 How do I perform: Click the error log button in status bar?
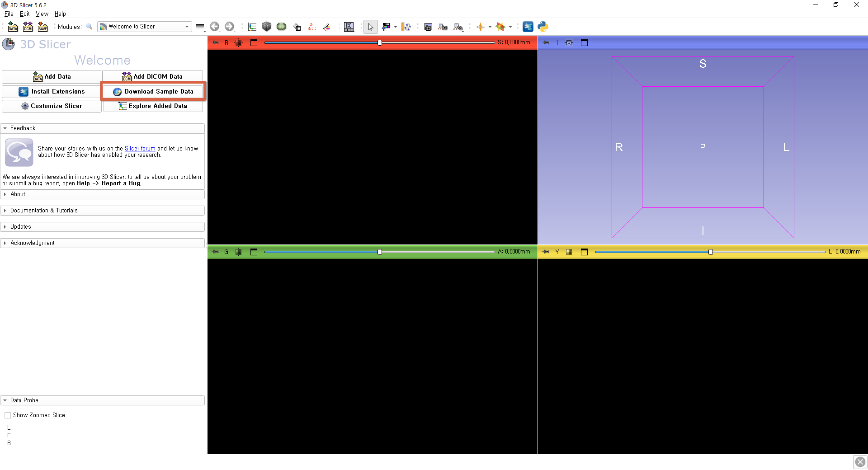tap(860, 462)
